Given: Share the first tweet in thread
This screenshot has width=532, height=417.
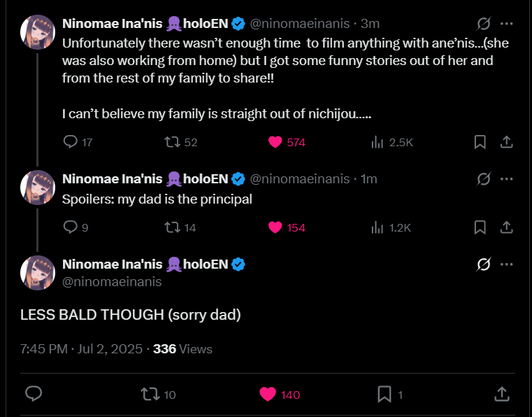Looking at the screenshot, I should point(507,142).
